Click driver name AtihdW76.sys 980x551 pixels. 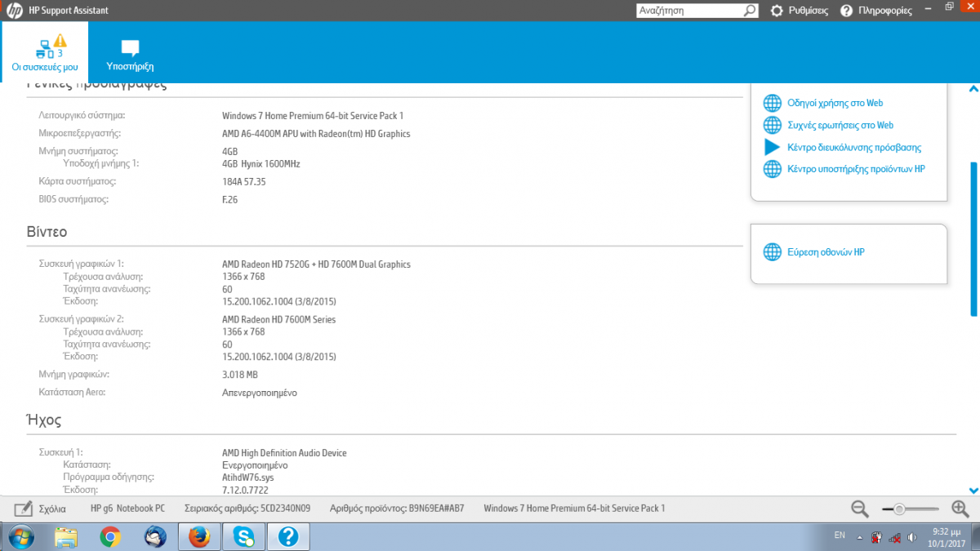(247, 477)
